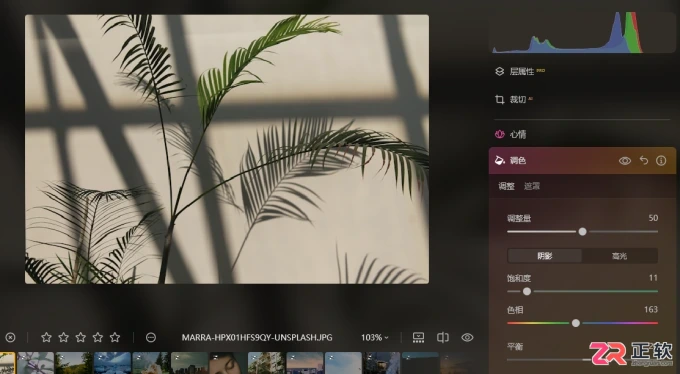Show info for the 调色 tool
This screenshot has width=680, height=374.
click(x=661, y=161)
